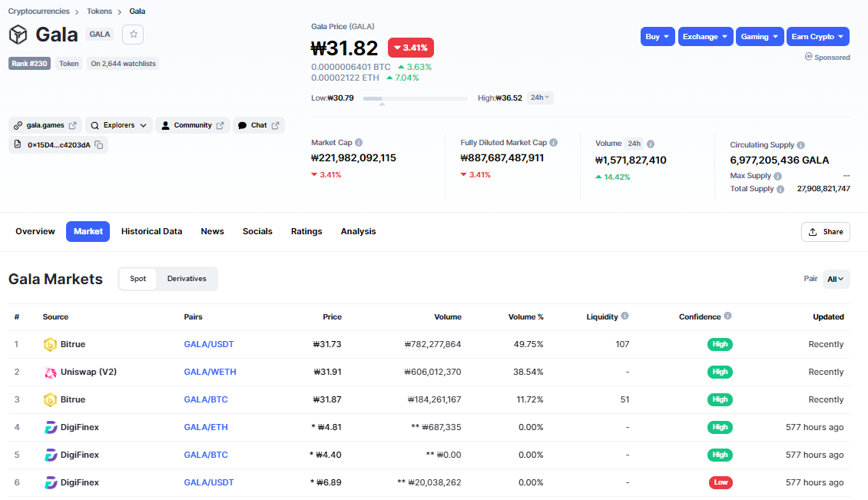
Task: Open the Gaming dropdown menu
Action: coord(760,37)
